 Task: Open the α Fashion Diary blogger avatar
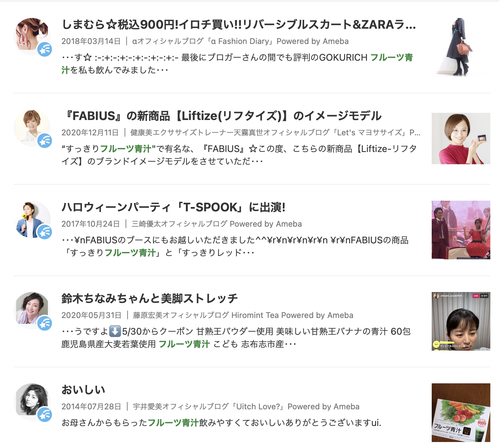(32, 37)
